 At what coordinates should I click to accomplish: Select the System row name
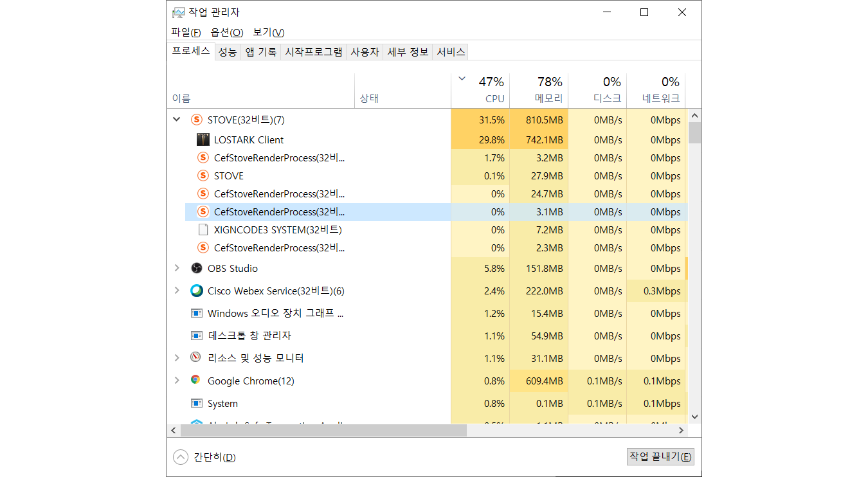pos(222,403)
